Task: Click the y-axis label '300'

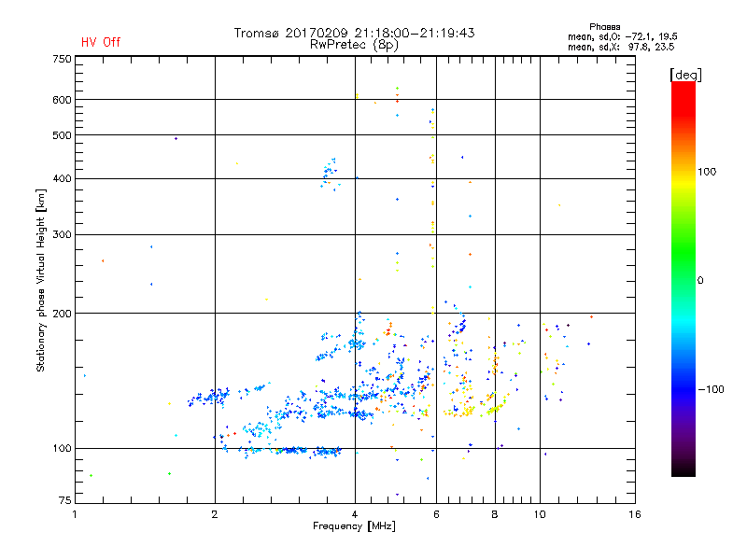Action: pos(62,234)
